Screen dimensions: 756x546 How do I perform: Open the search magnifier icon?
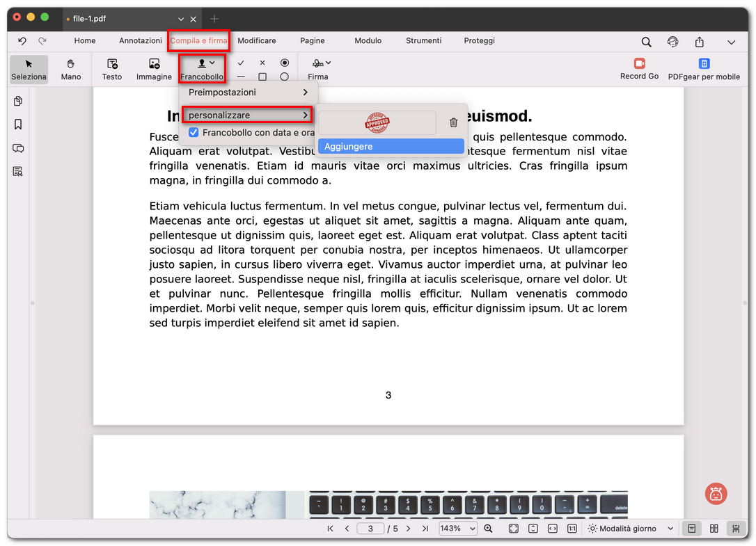coord(646,42)
